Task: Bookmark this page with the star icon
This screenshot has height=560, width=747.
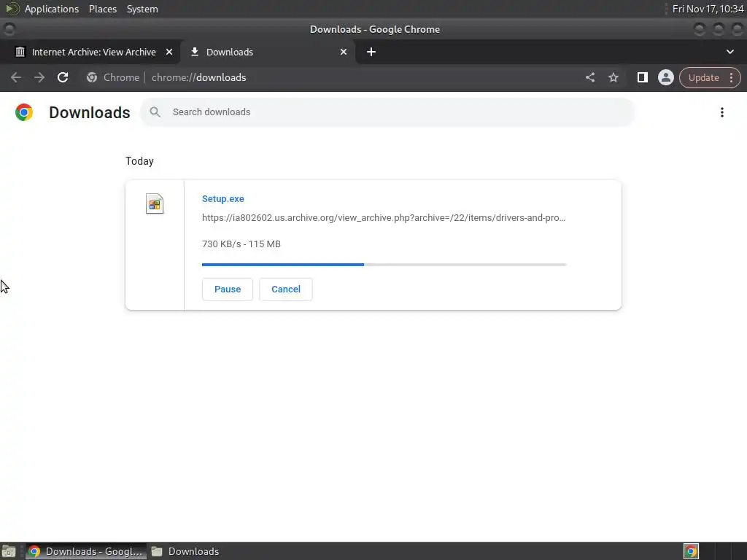Action: (613, 77)
